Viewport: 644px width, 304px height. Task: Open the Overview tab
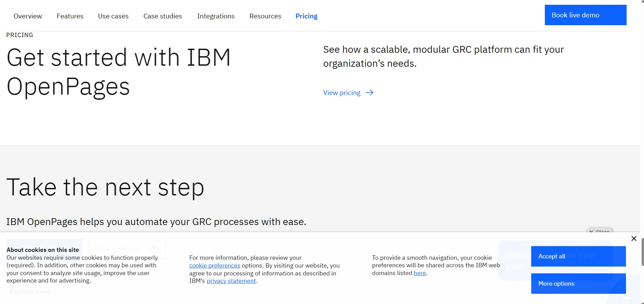[x=28, y=16]
